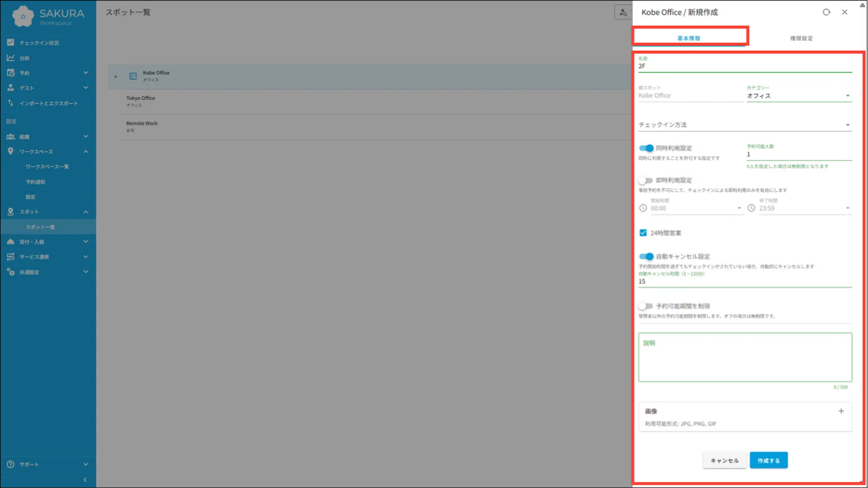Click the 予約 calendar-clock sidebar icon
The height and width of the screenshot is (488, 868).
point(10,73)
